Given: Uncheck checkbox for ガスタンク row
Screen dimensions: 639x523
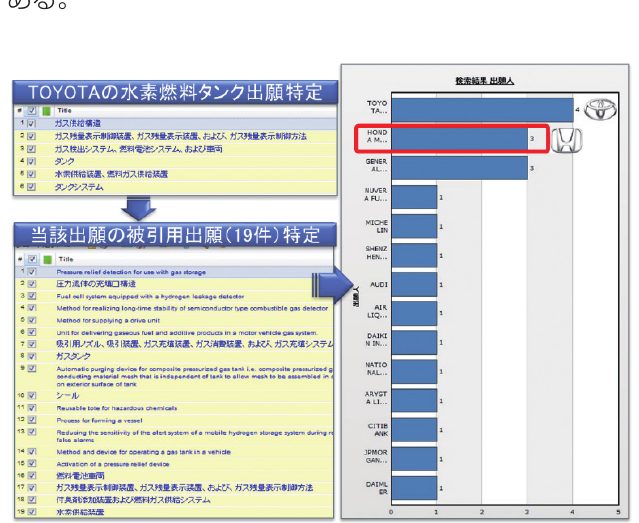Looking at the screenshot, I should point(32,356).
